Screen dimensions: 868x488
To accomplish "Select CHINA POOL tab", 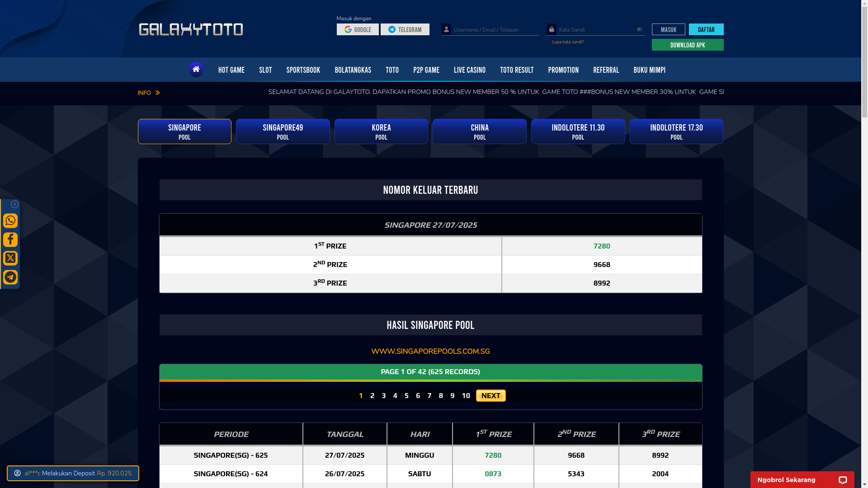I will (x=480, y=131).
